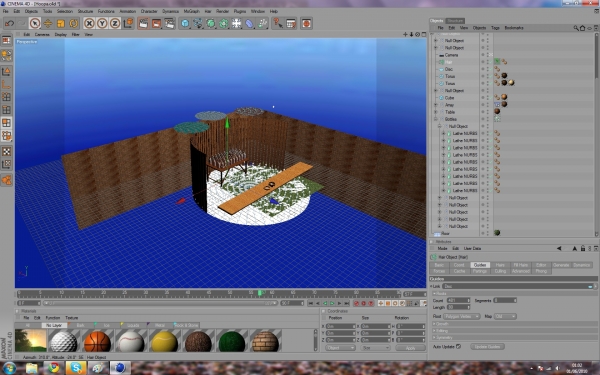The width and height of the screenshot is (600, 375).
Task: Click the search magnifier in the Objects panel
Action: point(576,28)
